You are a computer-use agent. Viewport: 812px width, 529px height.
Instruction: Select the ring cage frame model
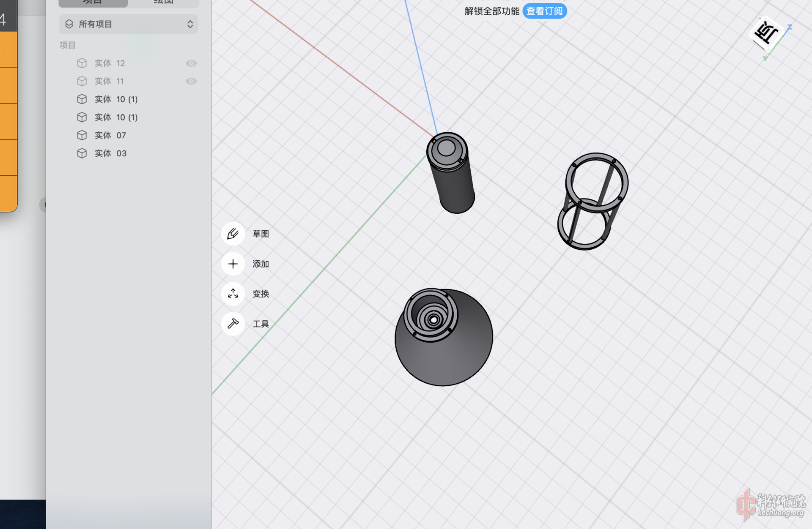(x=593, y=201)
